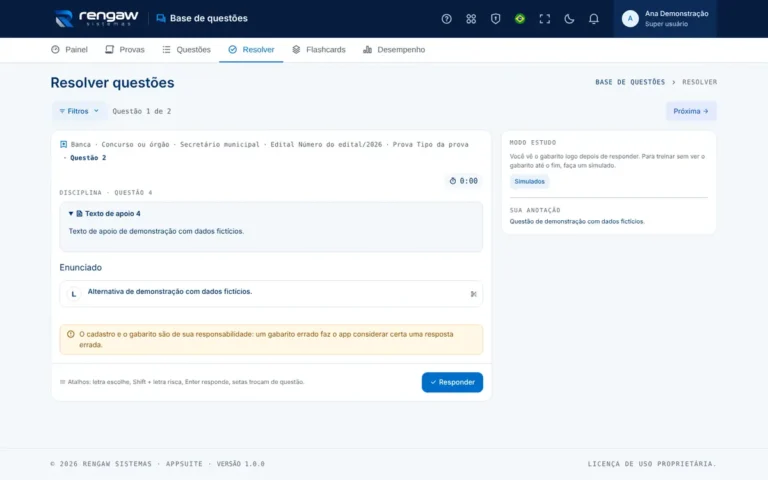Click the exam source bookmark icon
The image size is (768, 480).
63,144
